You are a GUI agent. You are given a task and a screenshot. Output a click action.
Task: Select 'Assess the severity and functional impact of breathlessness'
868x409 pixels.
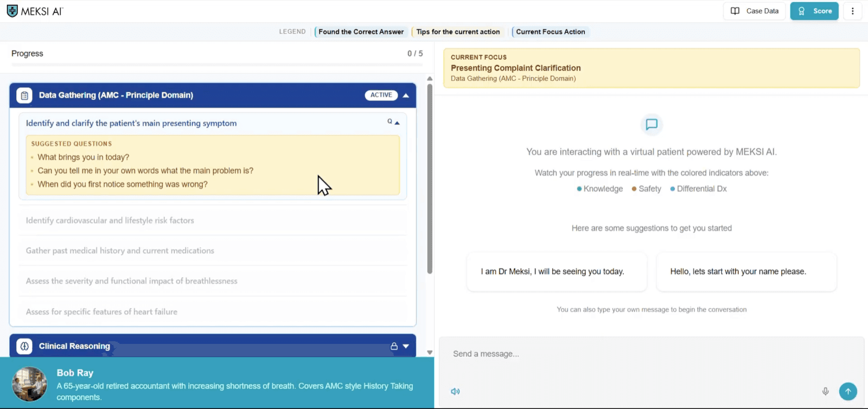(x=213, y=281)
